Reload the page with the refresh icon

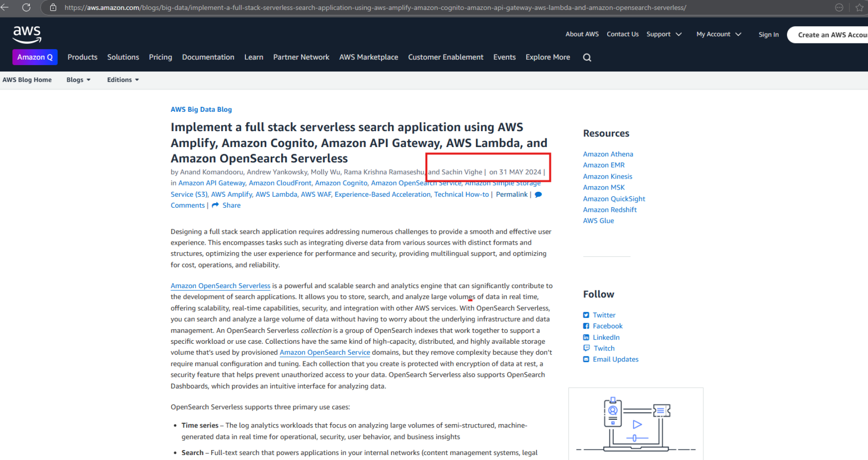point(26,7)
